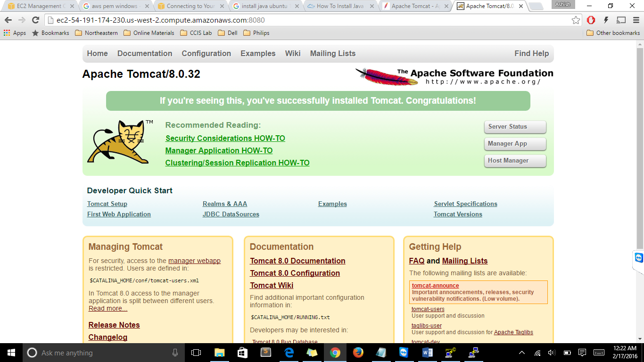644x362 pixels.
Task: Open File Explorer from the taskbar
Action: click(219, 353)
